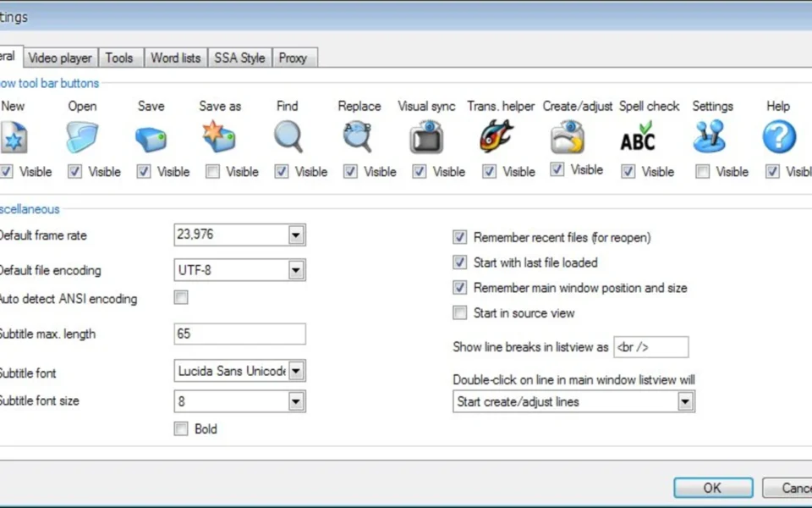Screen dimensions: 812x508
Task: Click the Subtitle max. length field
Action: pyautogui.click(x=239, y=334)
